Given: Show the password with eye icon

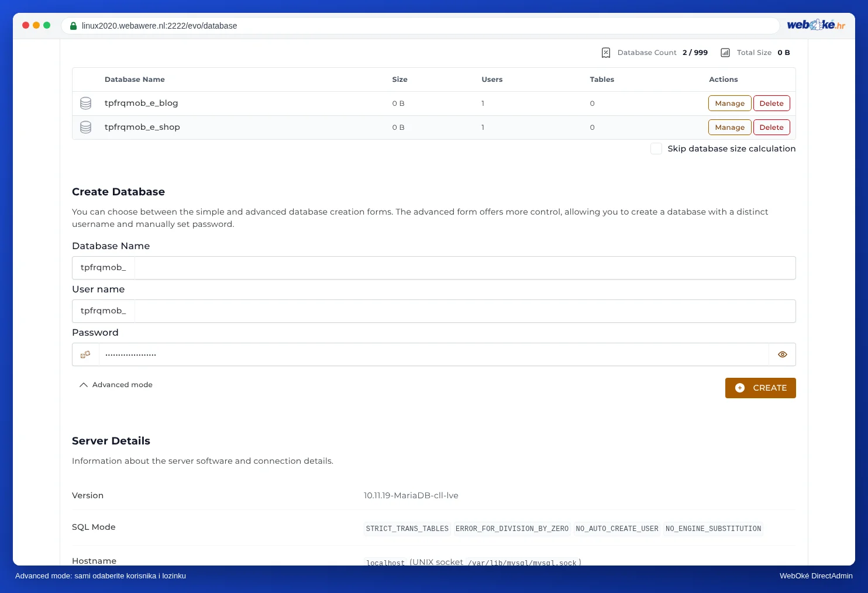Looking at the screenshot, I should pos(783,354).
